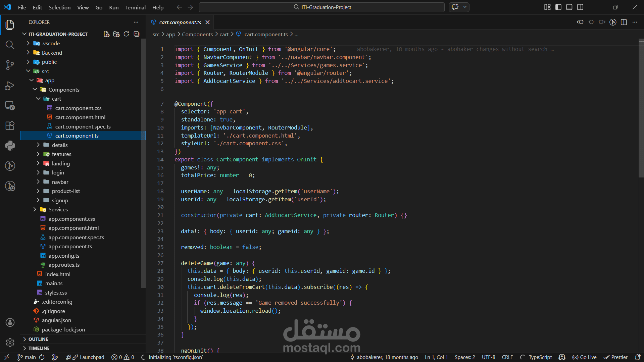This screenshot has width=644, height=362.
Task: Click Components in the breadcrumb path
Action: tap(197, 34)
